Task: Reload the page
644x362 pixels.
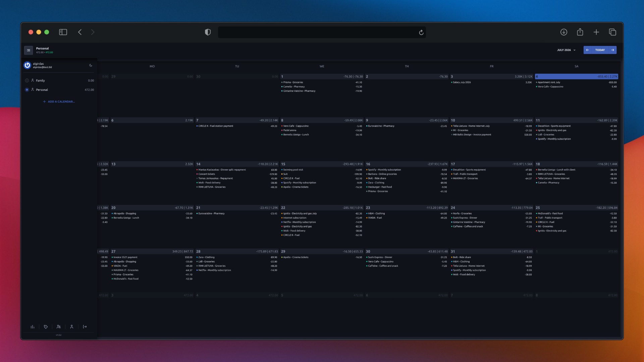Action: [x=421, y=33]
